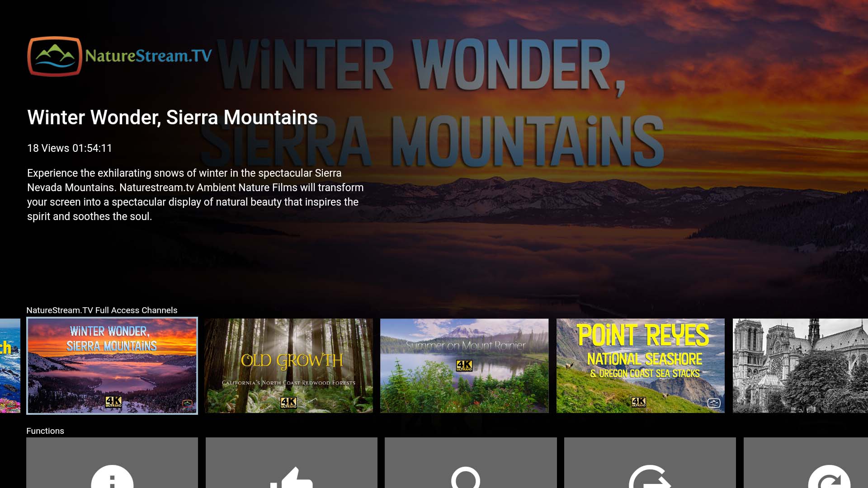Open the search magnifier tile
The height and width of the screenshot is (488, 868).
click(x=471, y=463)
